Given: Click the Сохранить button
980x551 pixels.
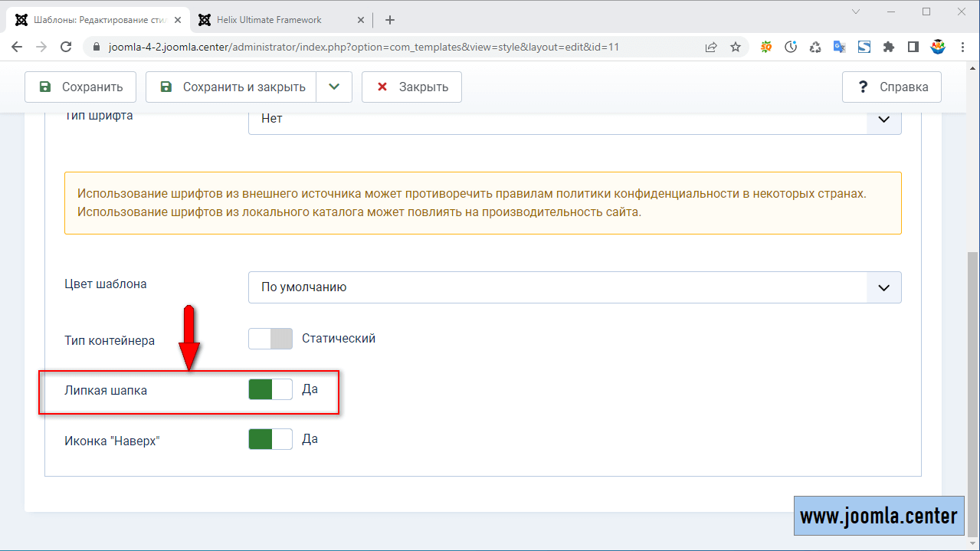Looking at the screenshot, I should point(80,87).
